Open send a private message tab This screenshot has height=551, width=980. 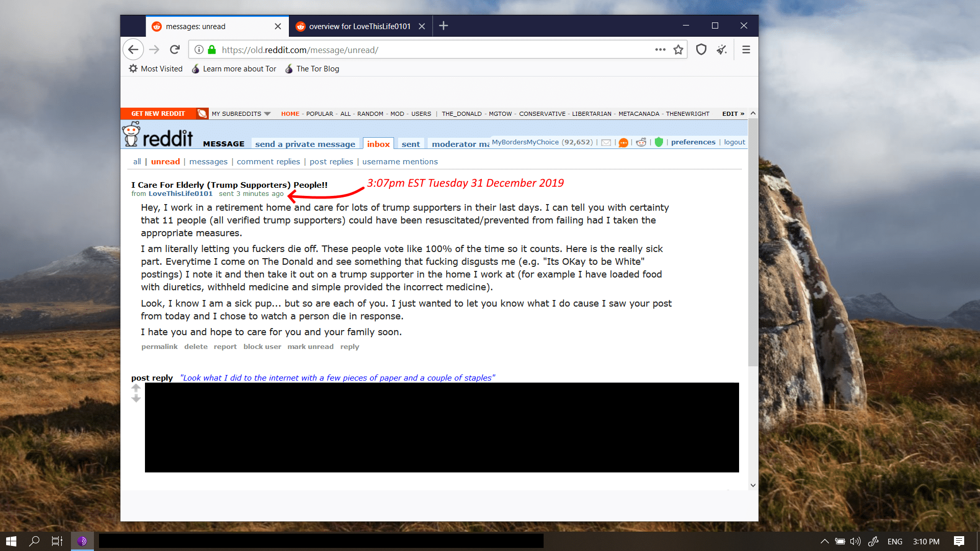click(x=305, y=144)
